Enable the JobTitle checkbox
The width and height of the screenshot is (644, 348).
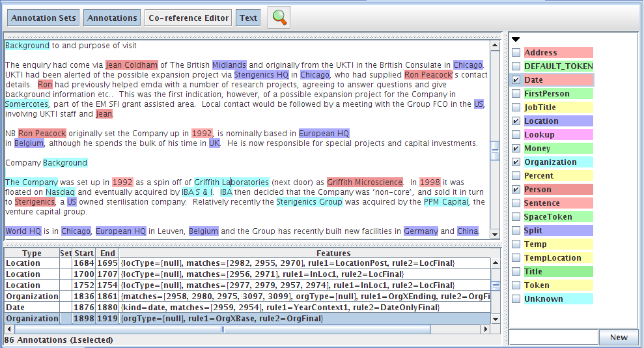(516, 108)
